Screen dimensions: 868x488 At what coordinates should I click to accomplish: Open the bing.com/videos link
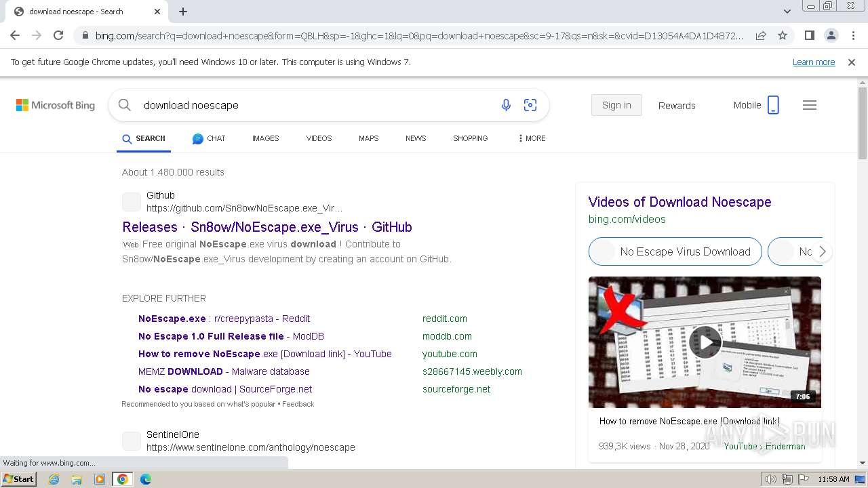click(627, 220)
